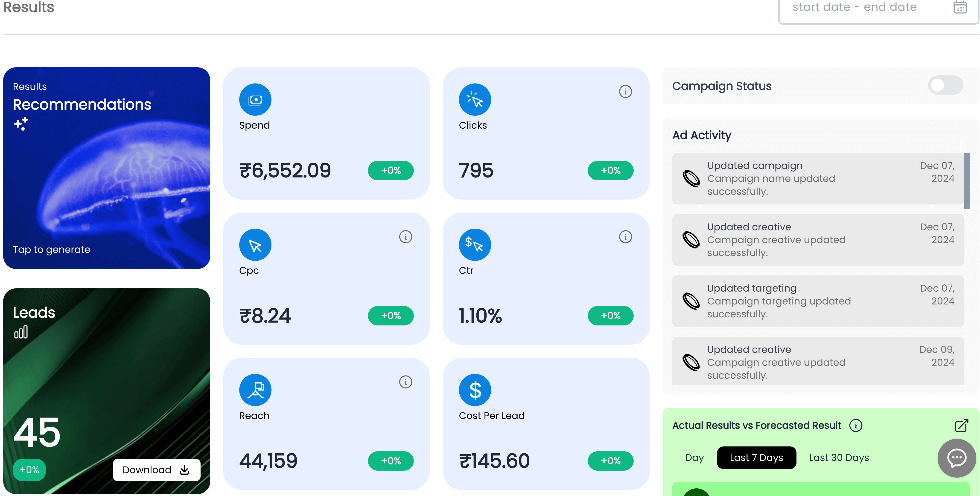Open info tooltip on Reach card
The image size is (980, 496).
(405, 382)
